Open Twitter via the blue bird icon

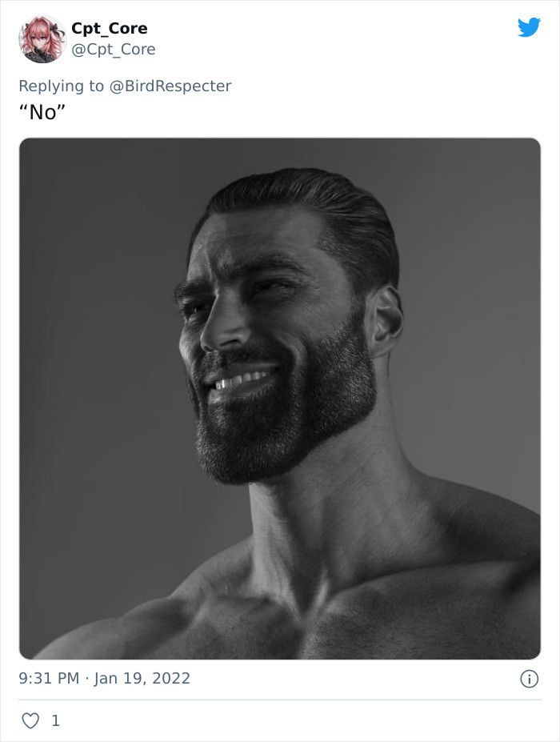click(530, 26)
